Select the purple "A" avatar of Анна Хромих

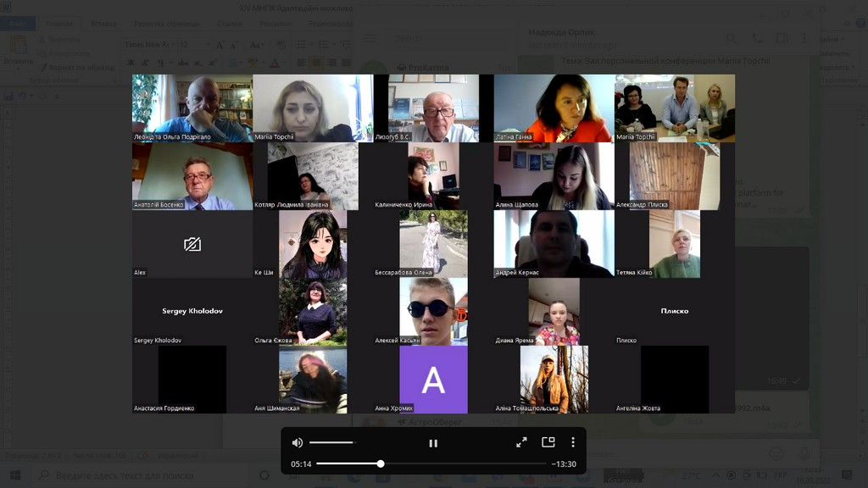[x=433, y=380]
